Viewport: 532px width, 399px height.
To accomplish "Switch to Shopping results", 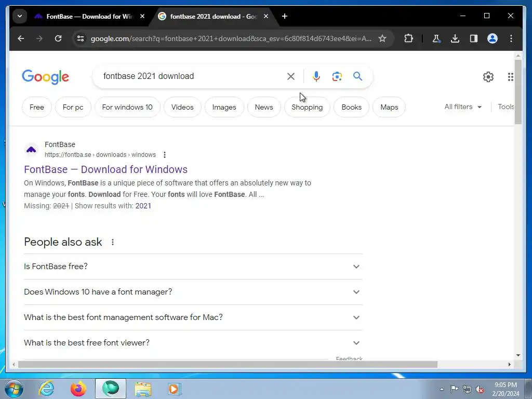I will click(x=307, y=107).
